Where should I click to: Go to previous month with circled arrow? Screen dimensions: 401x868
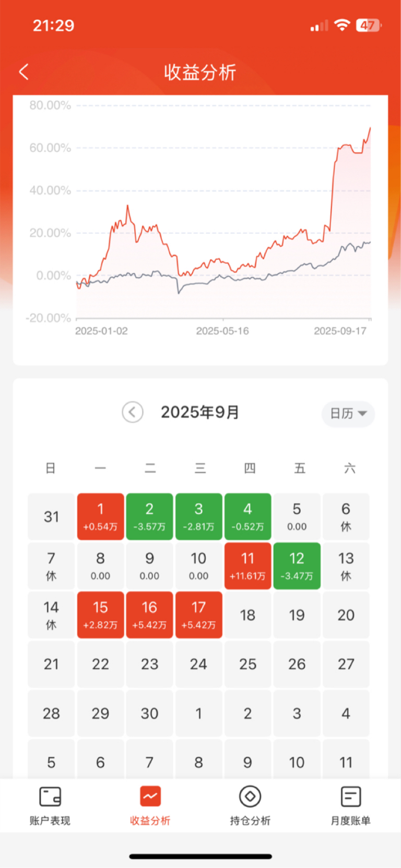(133, 412)
